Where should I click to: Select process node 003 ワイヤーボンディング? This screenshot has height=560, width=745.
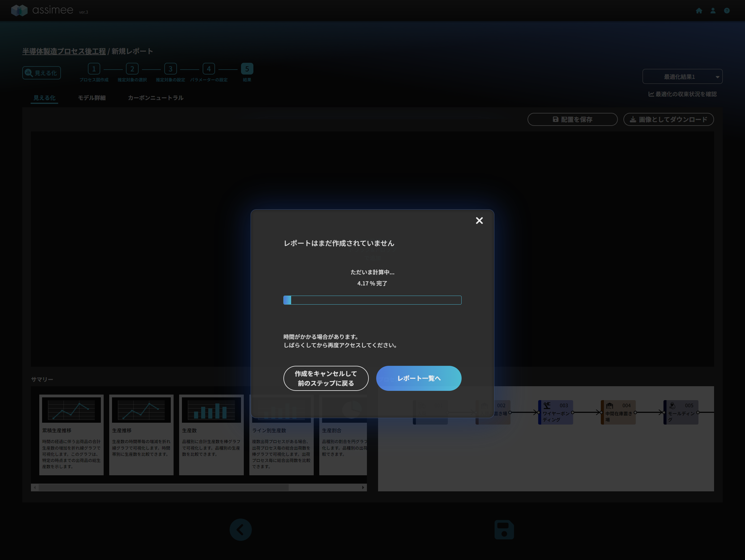point(555,412)
